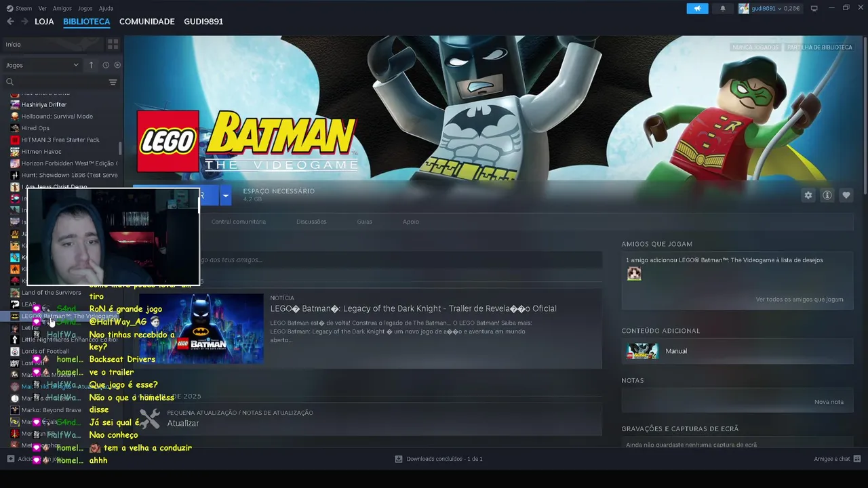
Task: Open the Amigos menu
Action: tap(62, 8)
